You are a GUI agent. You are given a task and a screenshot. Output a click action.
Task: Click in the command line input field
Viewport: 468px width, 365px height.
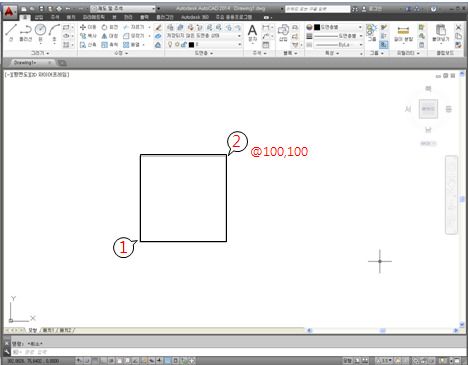239,352
